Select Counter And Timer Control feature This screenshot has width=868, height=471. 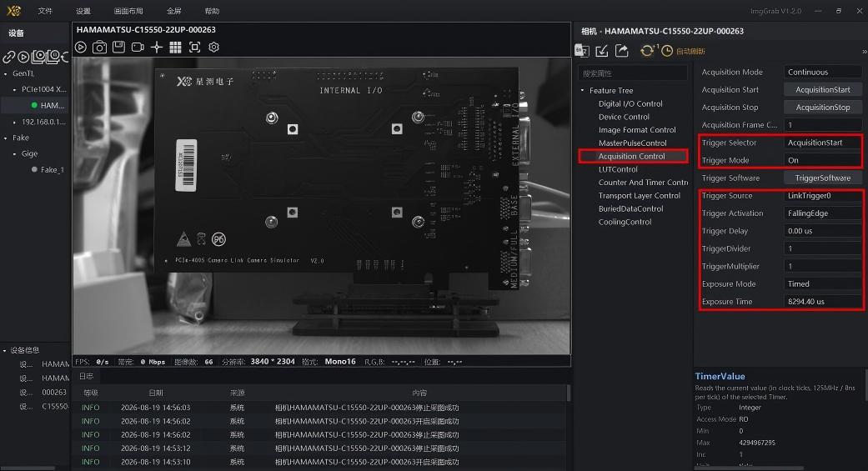click(x=643, y=183)
